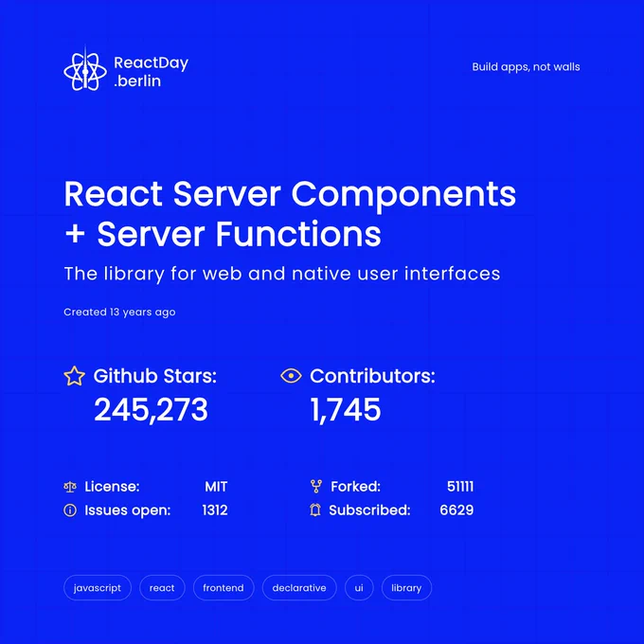The height and width of the screenshot is (644, 644).
Task: Click the 1312 open issues value
Action: pyautogui.click(x=215, y=510)
